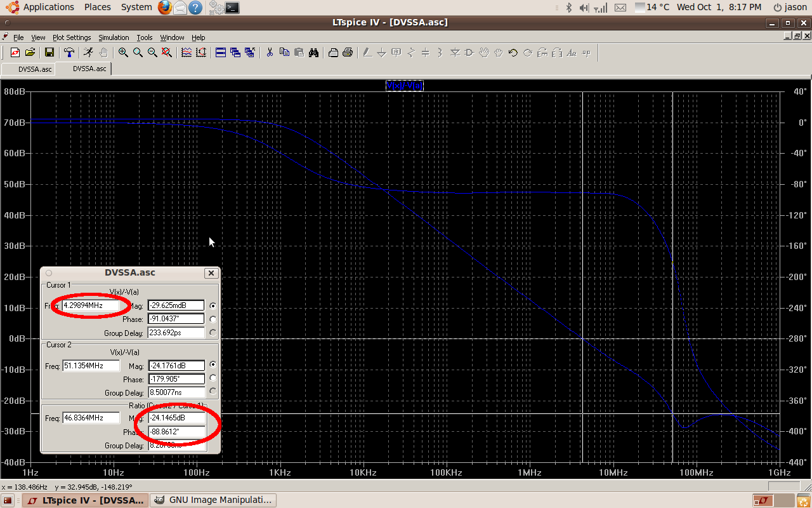812x508 pixels.
Task: Click the Paste toolbar icon
Action: tap(299, 53)
